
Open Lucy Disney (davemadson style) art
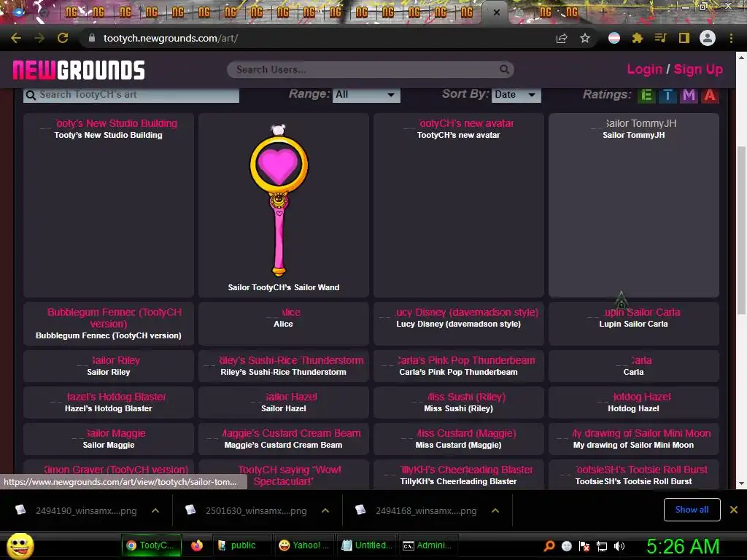(459, 324)
